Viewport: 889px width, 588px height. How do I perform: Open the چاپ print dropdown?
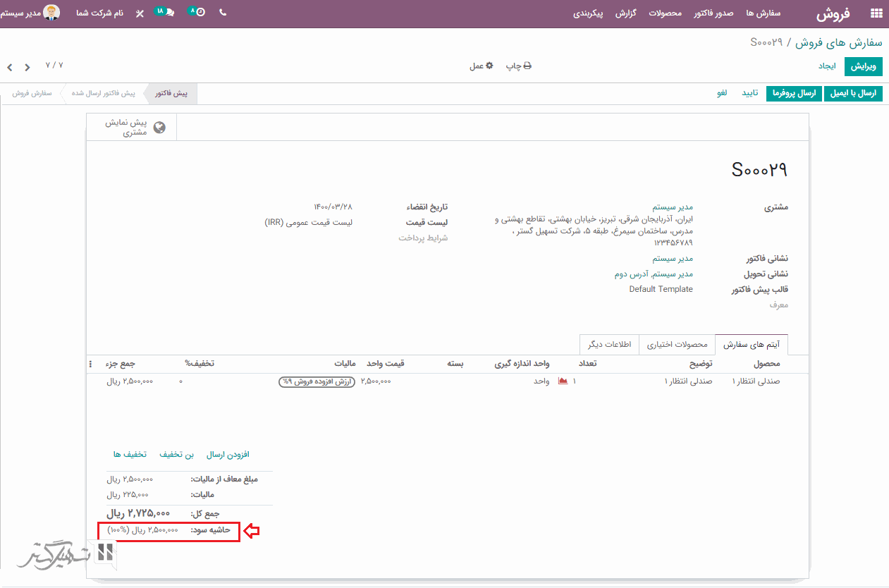click(x=518, y=66)
